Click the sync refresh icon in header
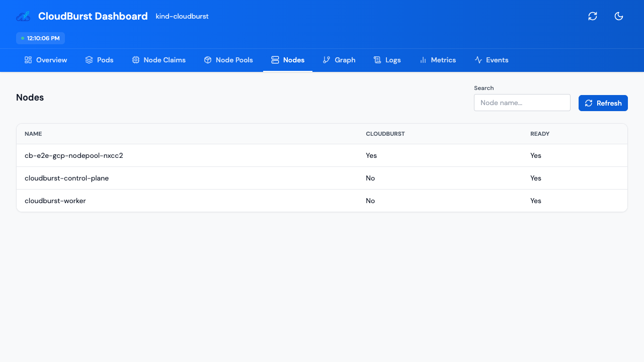Screen dimensions: 644x362 tap(593, 16)
